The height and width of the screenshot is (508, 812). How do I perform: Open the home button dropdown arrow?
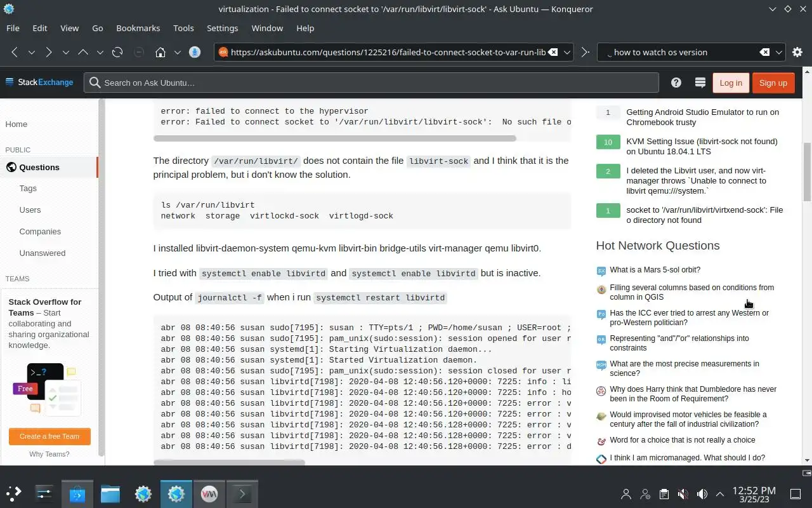[178, 52]
